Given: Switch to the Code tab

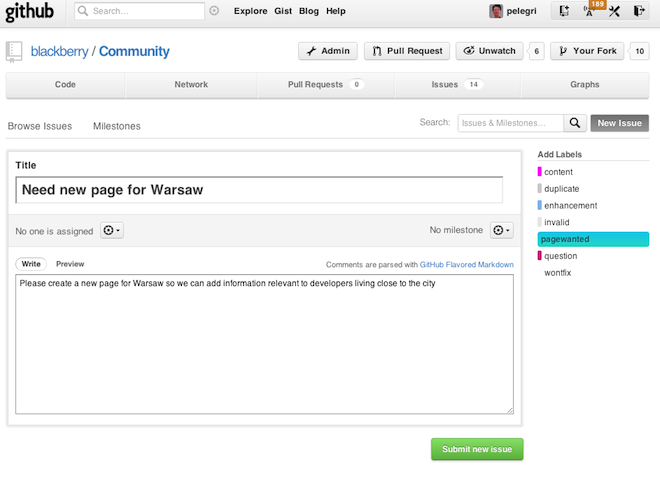Looking at the screenshot, I should [x=65, y=85].
